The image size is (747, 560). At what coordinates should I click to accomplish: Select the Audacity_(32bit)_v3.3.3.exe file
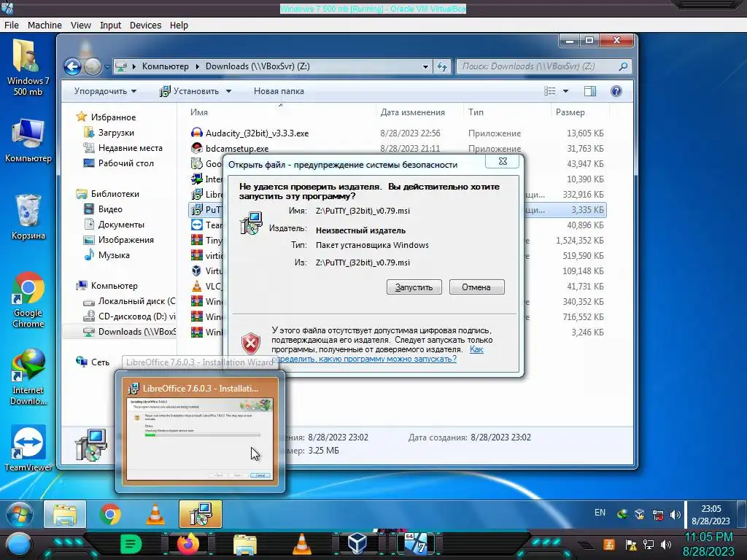[x=257, y=133]
